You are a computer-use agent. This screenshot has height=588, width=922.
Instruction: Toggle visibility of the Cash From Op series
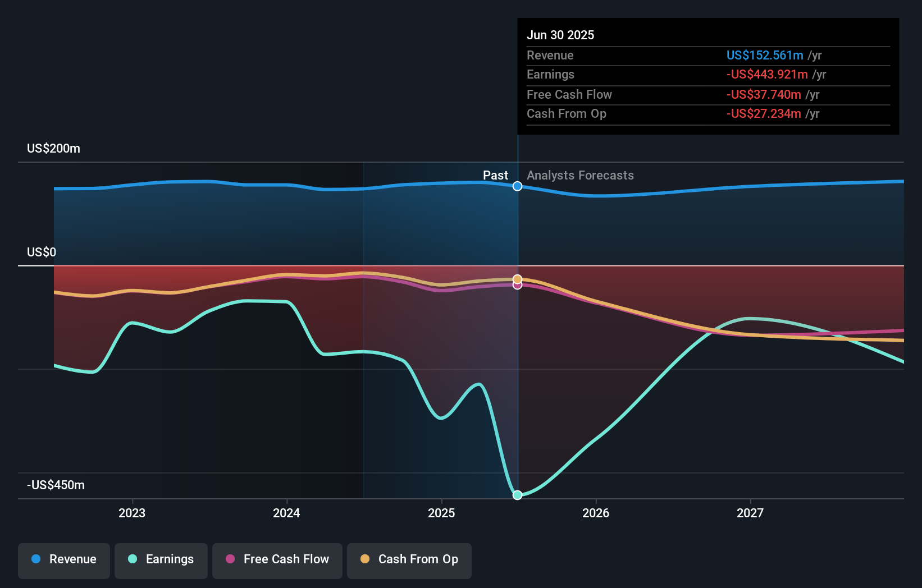(409, 560)
